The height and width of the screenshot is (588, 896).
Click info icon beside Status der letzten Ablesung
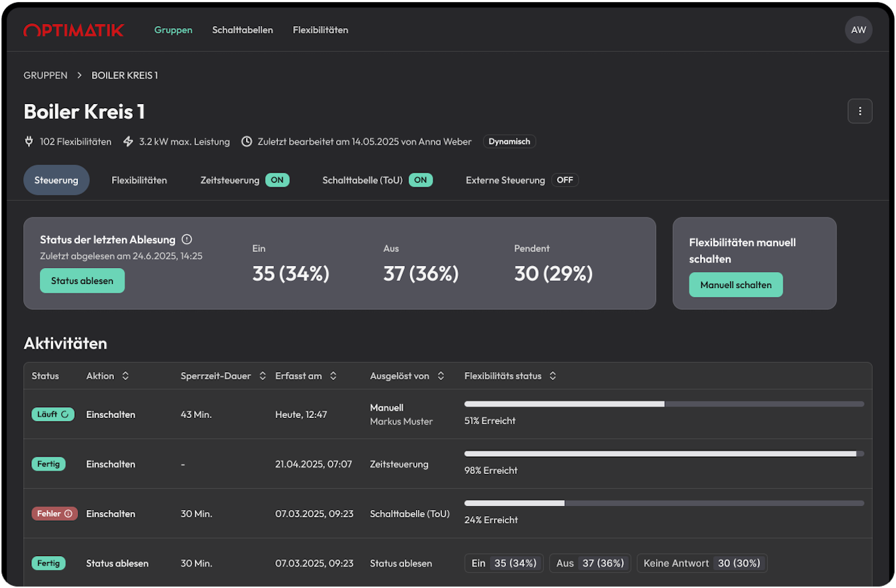pos(187,239)
